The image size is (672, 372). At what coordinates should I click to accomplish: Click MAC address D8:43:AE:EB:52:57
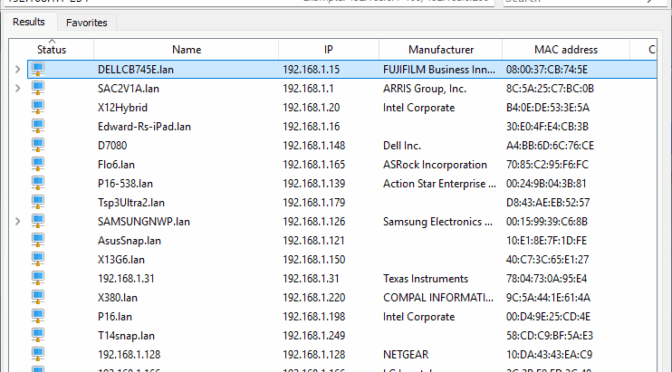tap(548, 202)
